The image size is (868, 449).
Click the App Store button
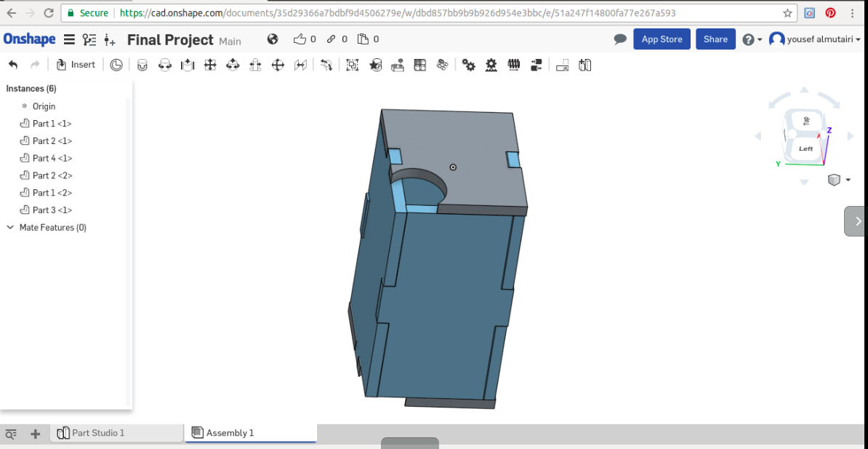(x=662, y=39)
